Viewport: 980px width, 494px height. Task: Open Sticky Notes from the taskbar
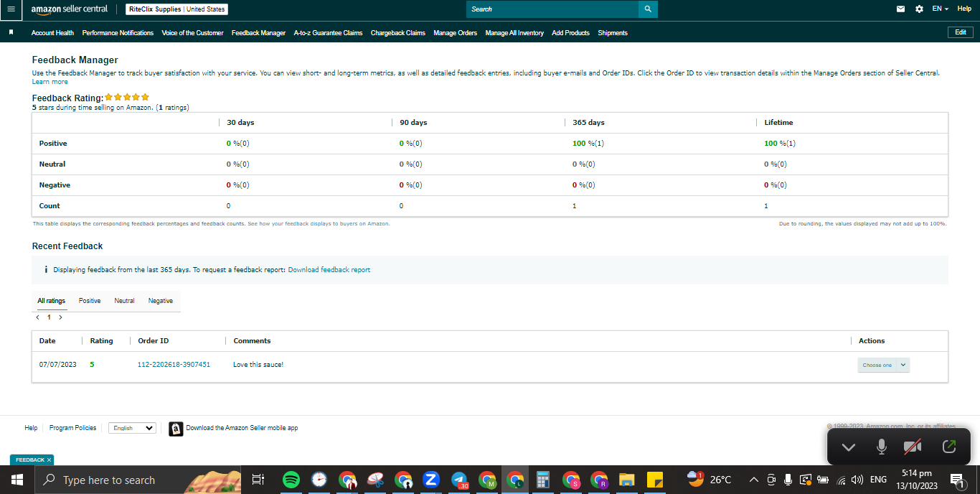pos(654,480)
